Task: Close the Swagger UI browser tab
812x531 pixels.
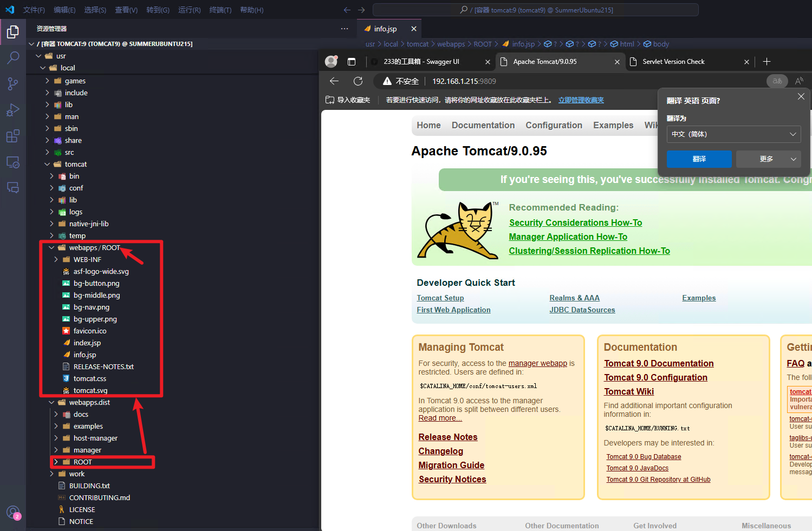Action: tap(488, 62)
